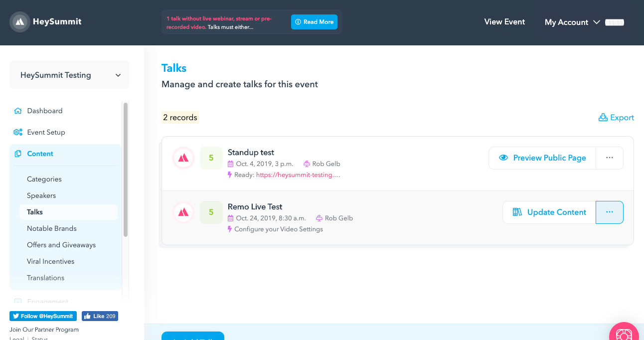Click the Standup test talk title
644x340 pixels.
pyautogui.click(x=251, y=153)
